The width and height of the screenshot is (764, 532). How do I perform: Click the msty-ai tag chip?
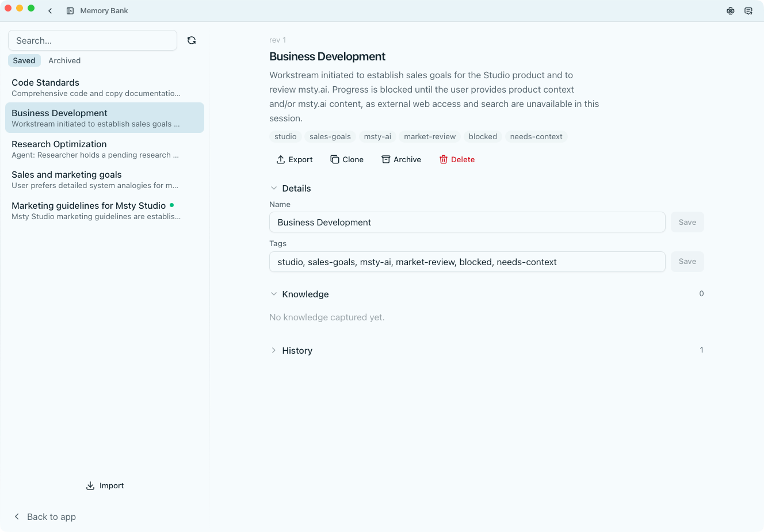click(377, 136)
